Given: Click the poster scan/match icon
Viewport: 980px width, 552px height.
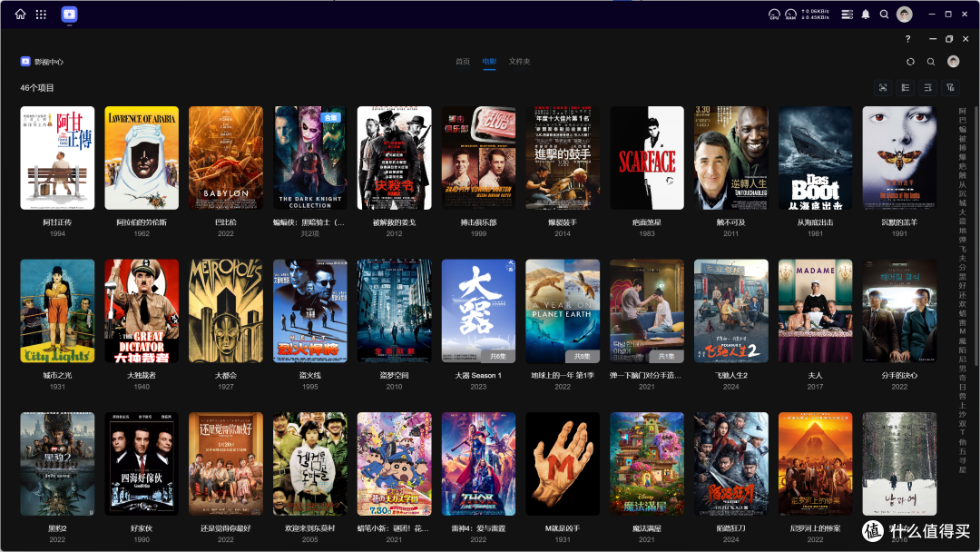Looking at the screenshot, I should click(x=883, y=87).
